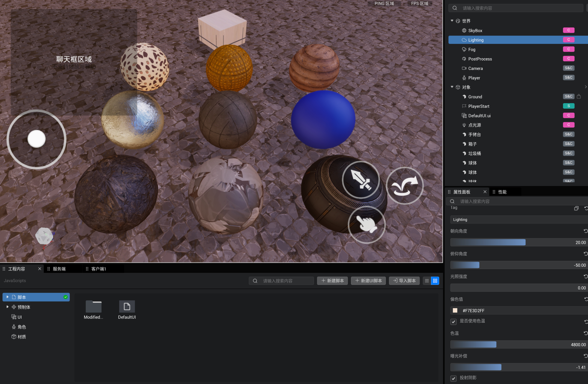Open the Modified folder thumbnail
This screenshot has width=588, height=384.
click(93, 307)
